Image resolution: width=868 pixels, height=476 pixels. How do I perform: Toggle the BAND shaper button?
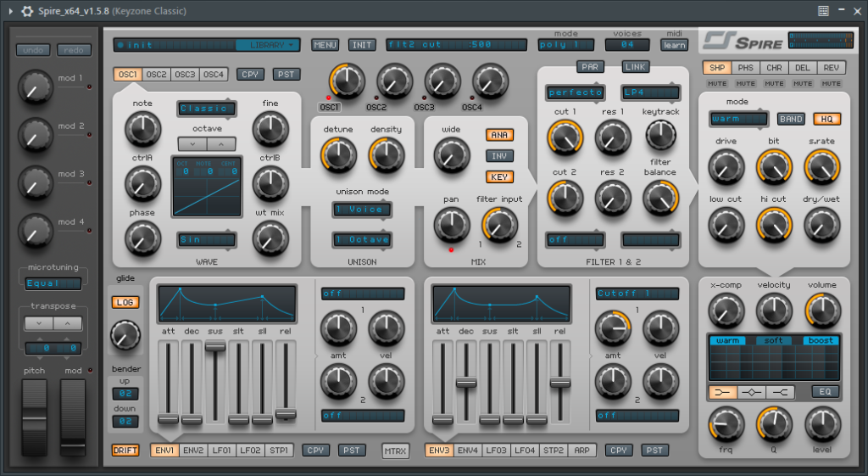791,119
